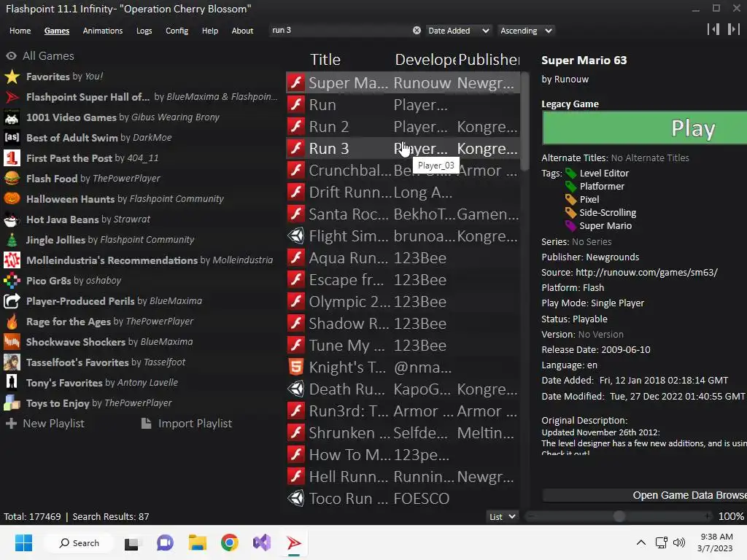Click Import Playlist
The width and height of the screenshot is (747, 560).
click(x=187, y=424)
